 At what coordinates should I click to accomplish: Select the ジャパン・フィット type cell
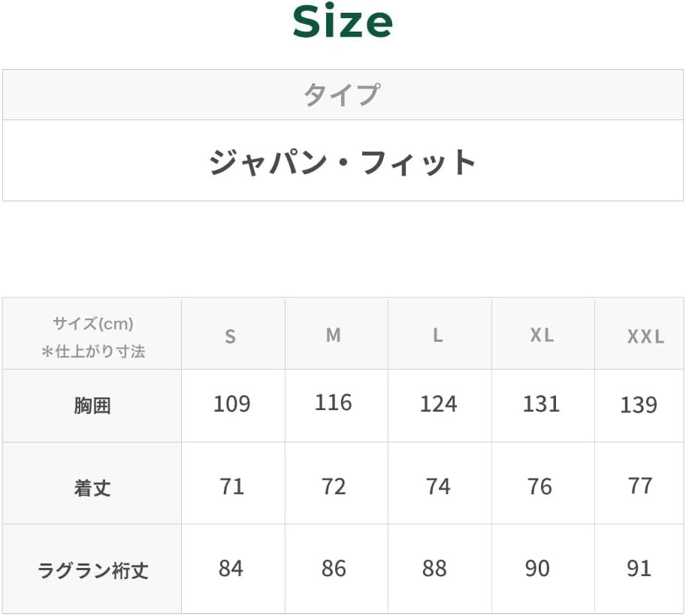[x=343, y=162]
